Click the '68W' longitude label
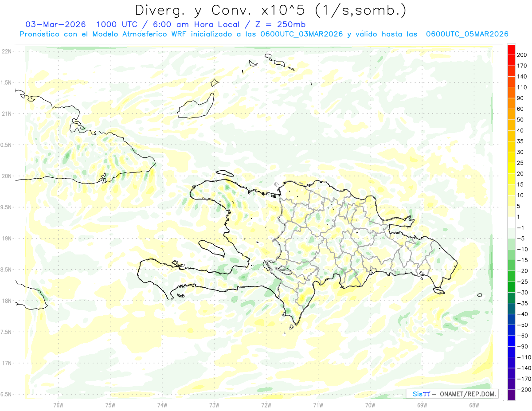532x411 pixels. (x=474, y=405)
